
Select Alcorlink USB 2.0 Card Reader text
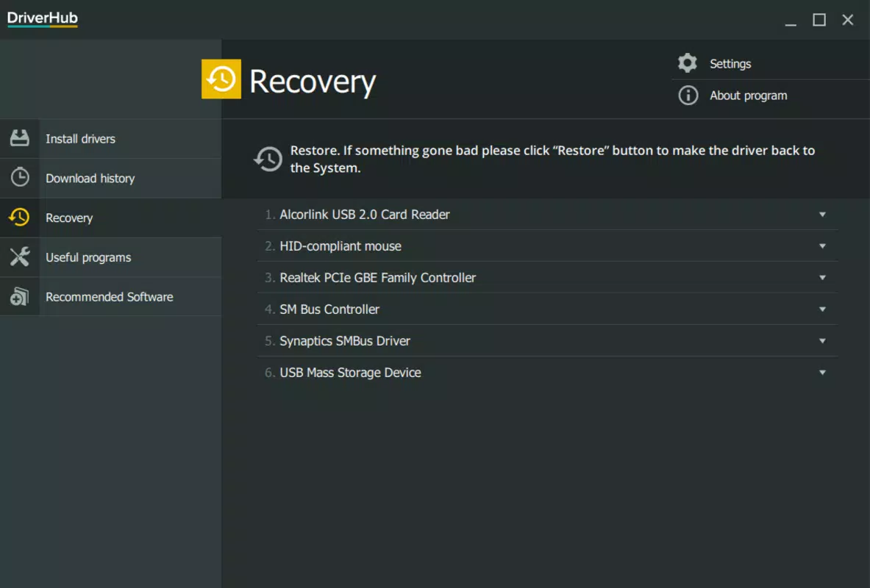click(x=365, y=214)
